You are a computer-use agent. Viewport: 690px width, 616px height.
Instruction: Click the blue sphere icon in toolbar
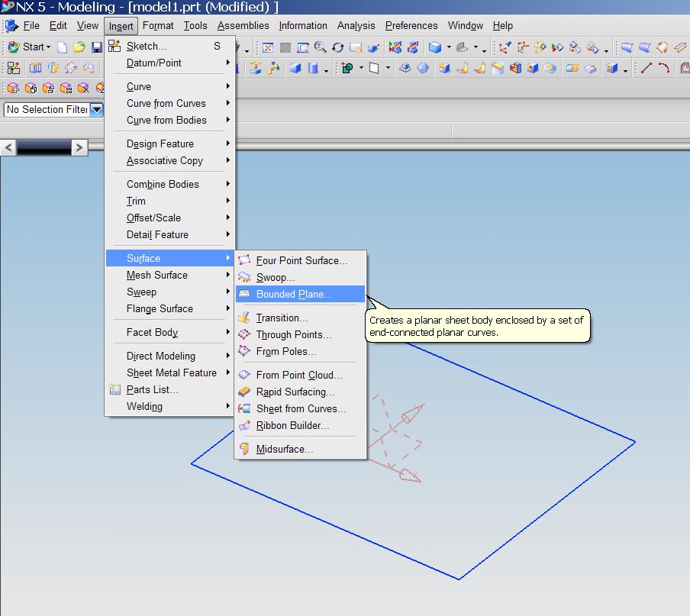(423, 68)
